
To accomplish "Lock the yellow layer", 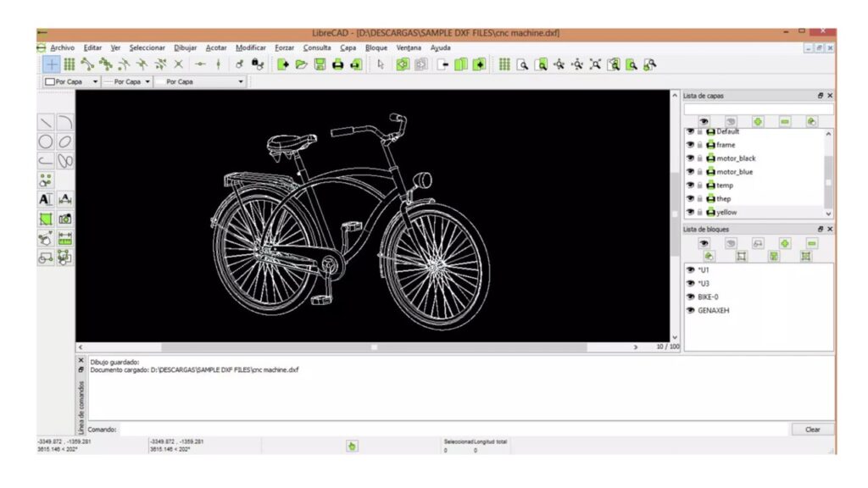I will [x=700, y=212].
